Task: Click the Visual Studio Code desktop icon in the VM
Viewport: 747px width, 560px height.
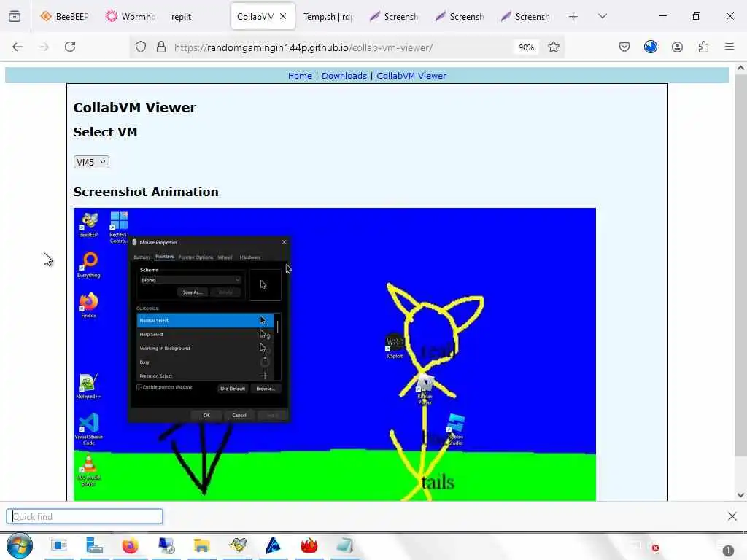Action: click(x=88, y=429)
